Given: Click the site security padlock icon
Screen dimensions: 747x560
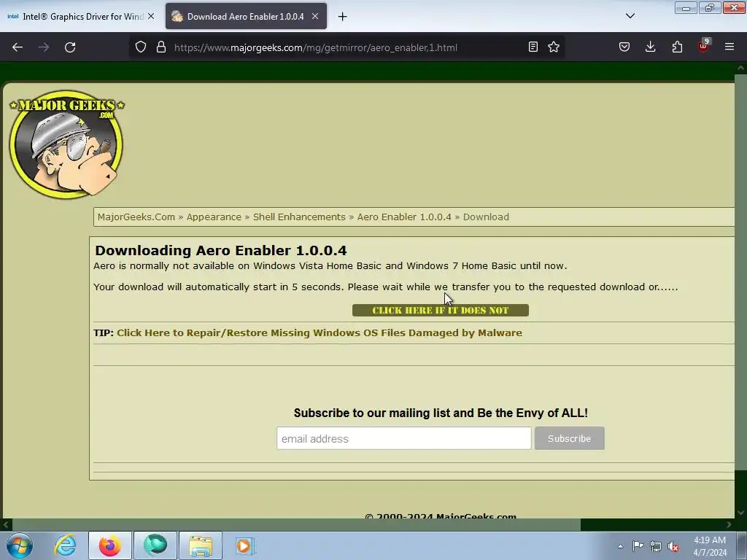Looking at the screenshot, I should [x=161, y=47].
